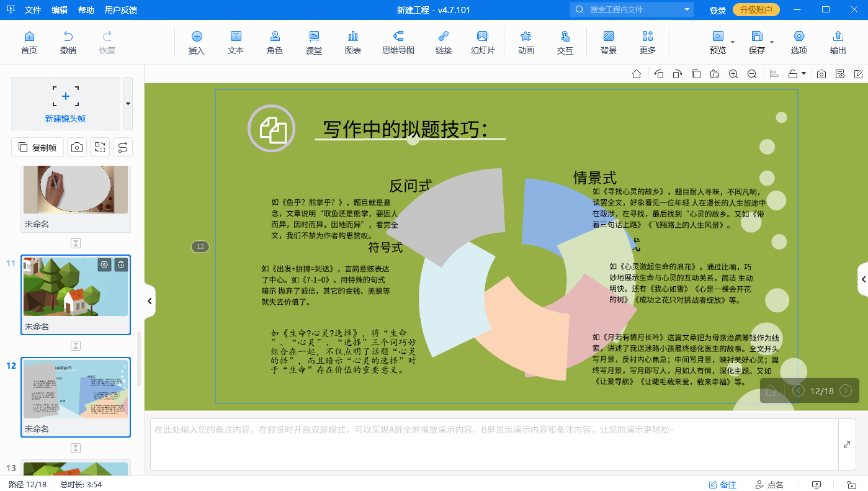Expand the right side panel
Screen dimensions: 868x491
click(x=863, y=280)
